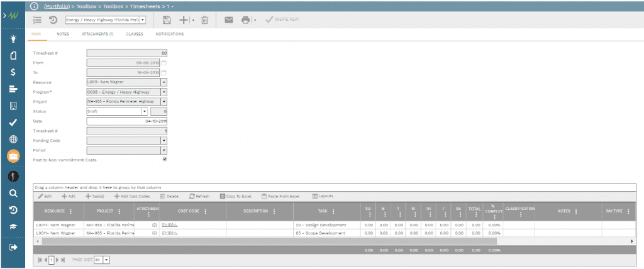This screenshot has height=269, width=644.
Task: Switch to the Notes tab
Action: (62, 34)
